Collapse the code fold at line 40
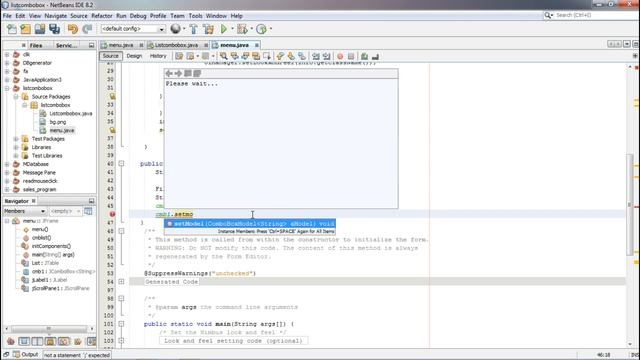Screen dimensions: 640x360 tap(121, 163)
